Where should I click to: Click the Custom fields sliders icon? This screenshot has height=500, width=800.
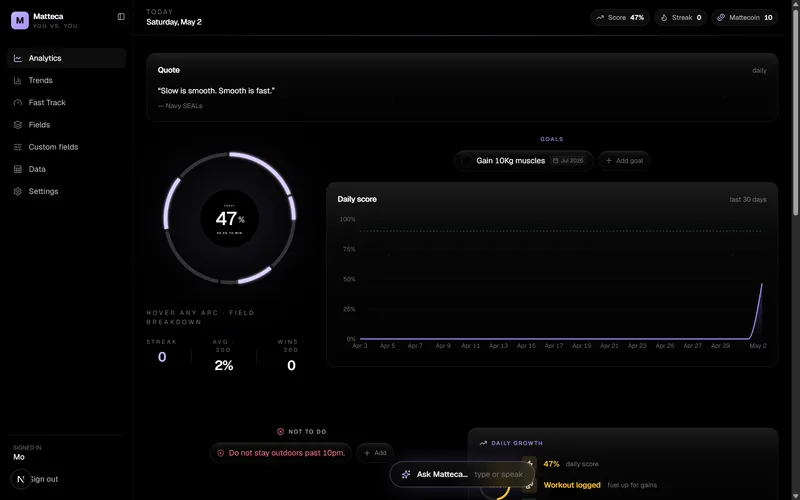(x=18, y=147)
